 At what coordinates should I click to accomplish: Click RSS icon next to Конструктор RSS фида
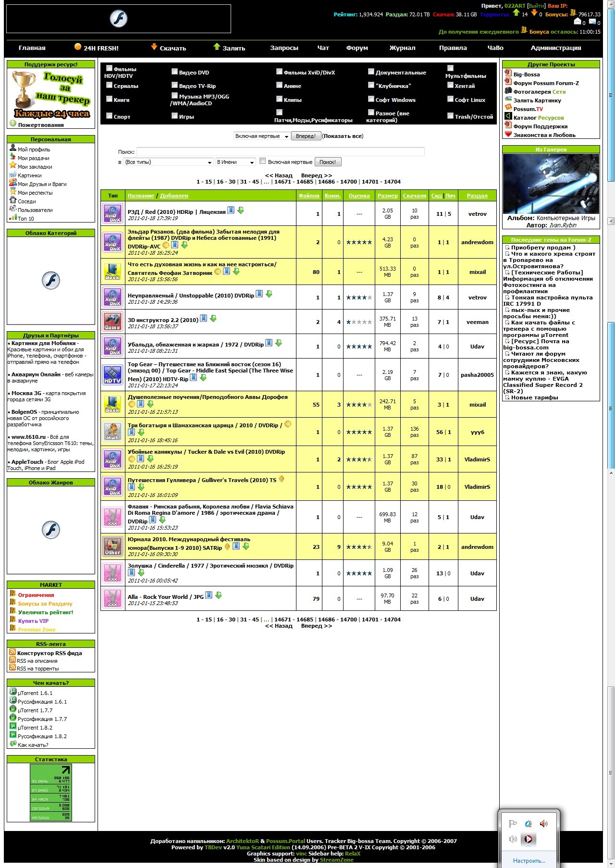click(12, 652)
